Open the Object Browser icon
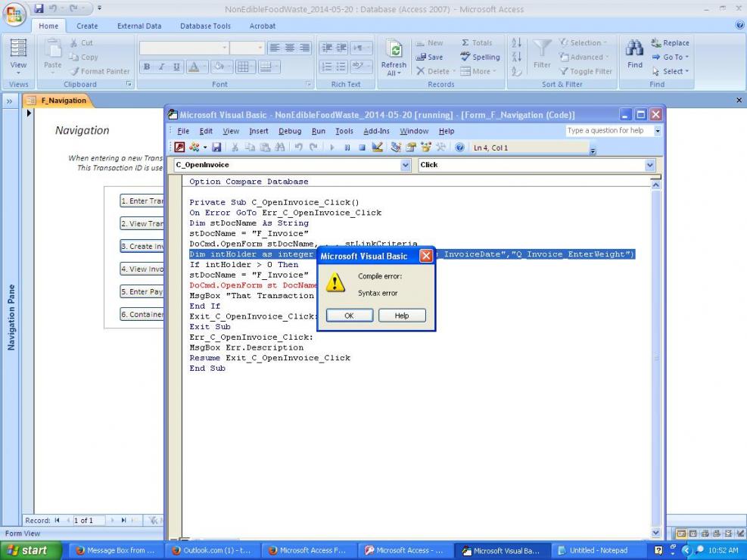Screen dimensions: 747x560 tap(425, 148)
